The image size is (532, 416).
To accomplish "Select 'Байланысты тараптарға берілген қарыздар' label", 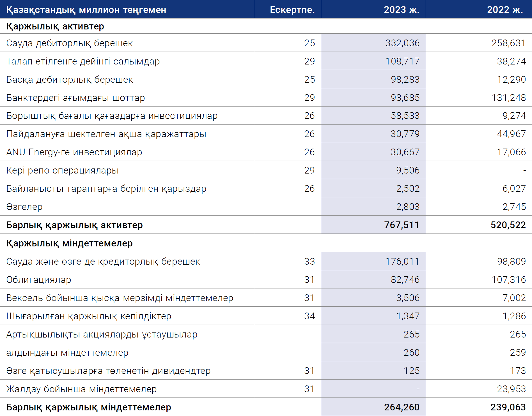I will [x=106, y=189].
